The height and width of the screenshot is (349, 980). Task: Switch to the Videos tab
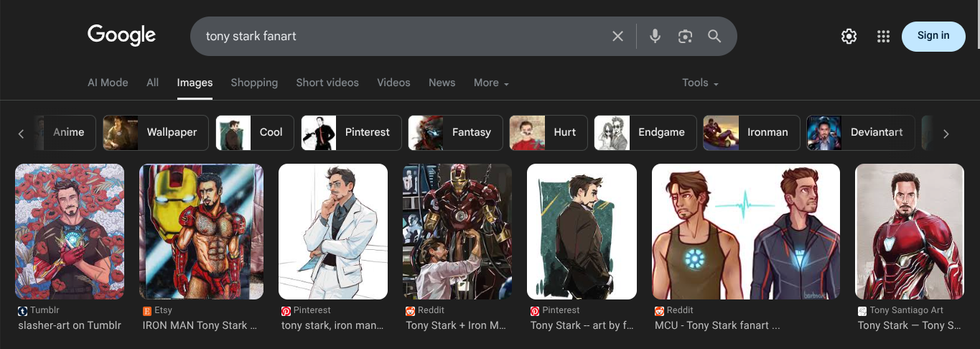point(393,83)
